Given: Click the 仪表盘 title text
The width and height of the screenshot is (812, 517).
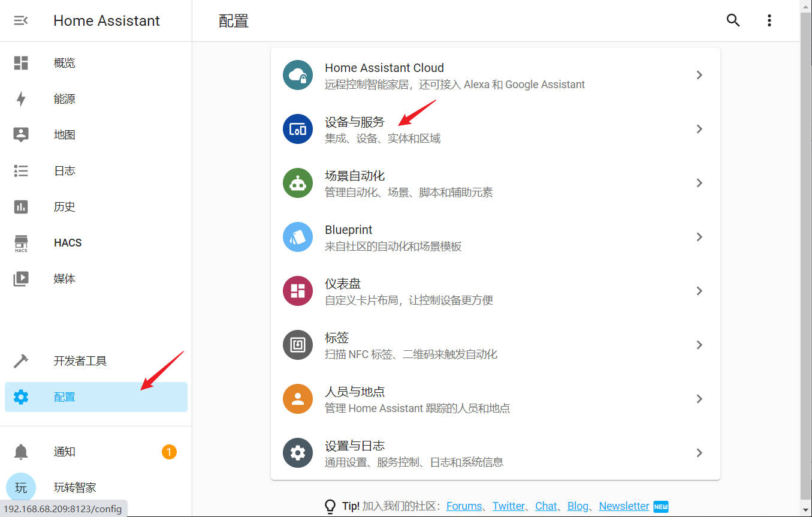Looking at the screenshot, I should click(x=343, y=284).
